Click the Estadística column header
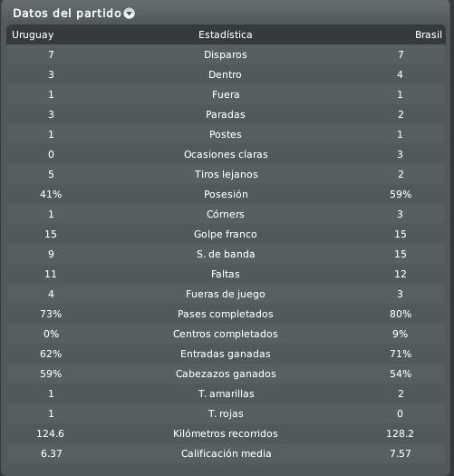Image resolution: width=454 pixels, height=476 pixels. click(x=225, y=34)
